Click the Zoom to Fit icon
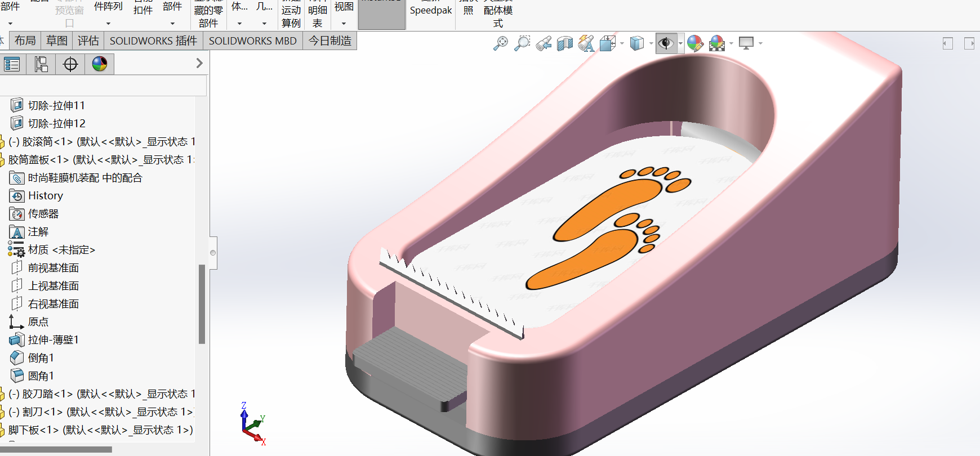The height and width of the screenshot is (456, 980). coord(500,43)
